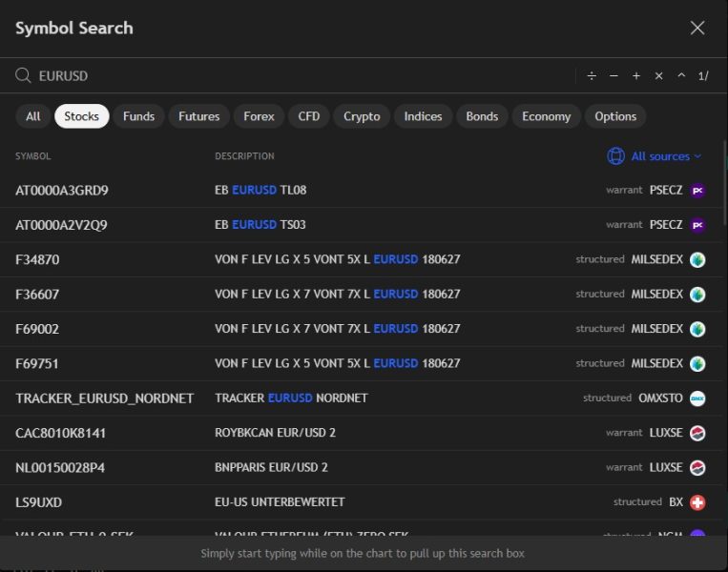Insert the 1/ inverse operator
This screenshot has height=572, width=728.
(703, 75)
